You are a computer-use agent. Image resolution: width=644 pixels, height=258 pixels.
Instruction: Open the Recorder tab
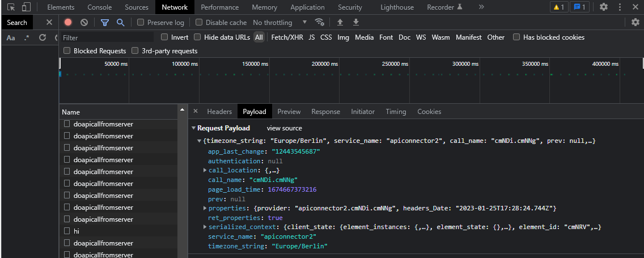445,7
